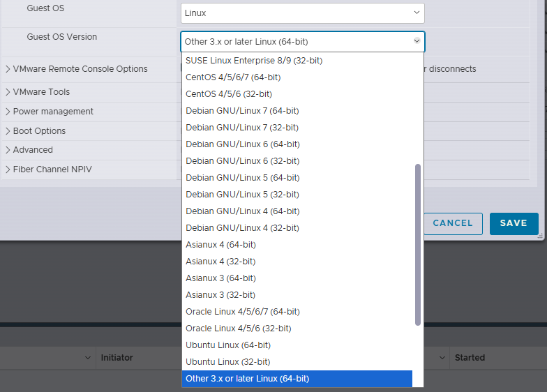547x392 pixels.
Task: Select Asianux 3 (64-bit) option
Action: pyautogui.click(x=297, y=278)
